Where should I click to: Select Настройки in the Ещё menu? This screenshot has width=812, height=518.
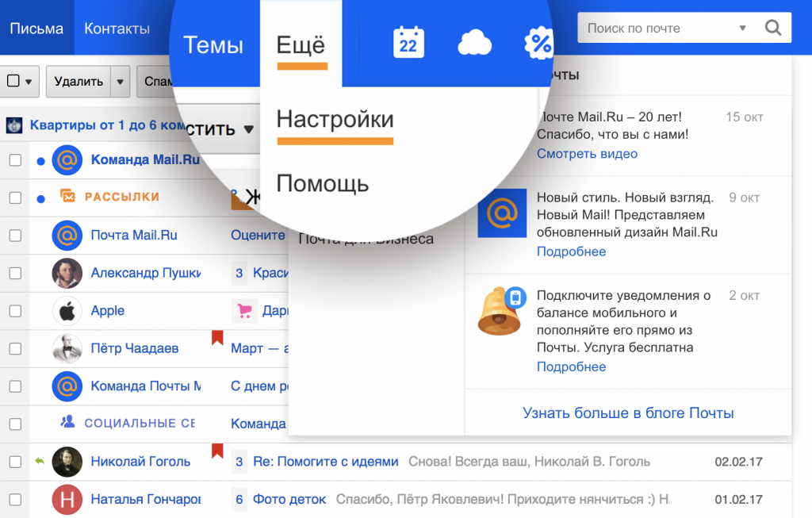coord(335,121)
